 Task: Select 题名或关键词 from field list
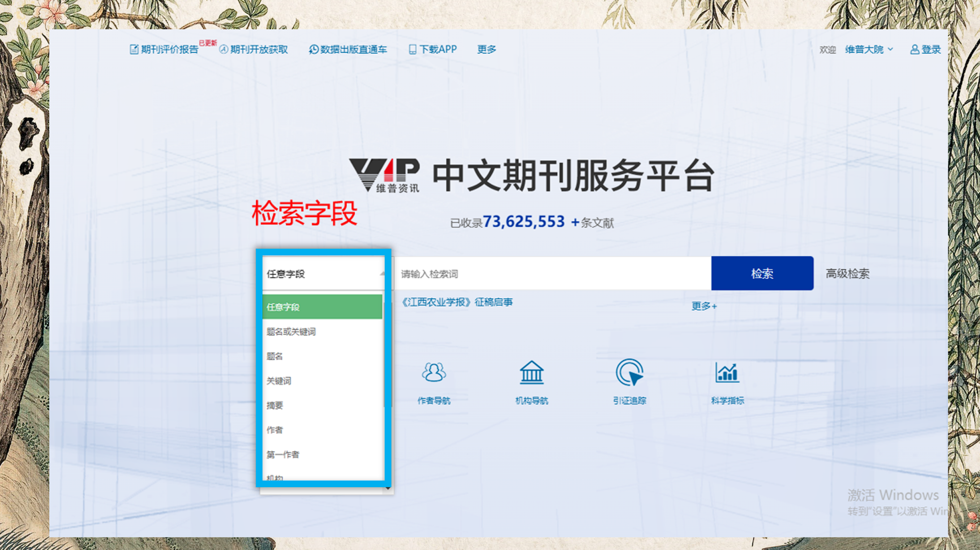tap(291, 332)
